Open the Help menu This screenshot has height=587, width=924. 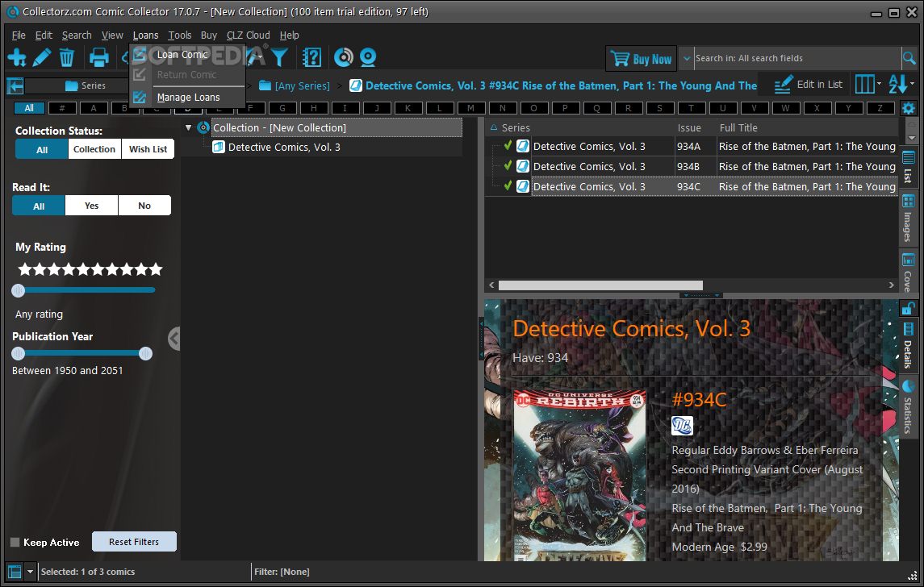click(289, 35)
